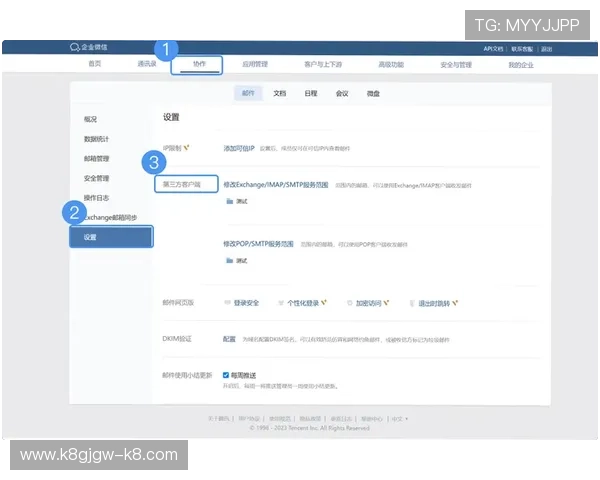Screen dimensions: 600x480
Task: Select 设置 in the left sidebar
Action: click(x=111, y=237)
